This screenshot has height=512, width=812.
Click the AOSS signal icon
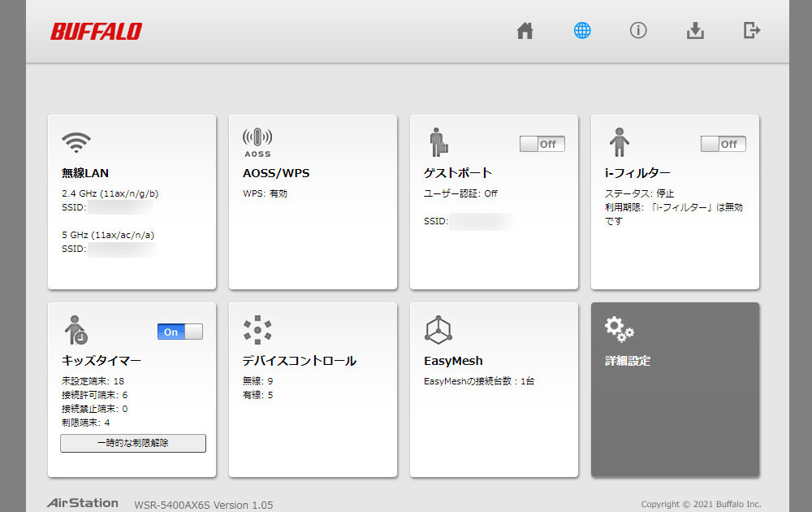[257, 142]
